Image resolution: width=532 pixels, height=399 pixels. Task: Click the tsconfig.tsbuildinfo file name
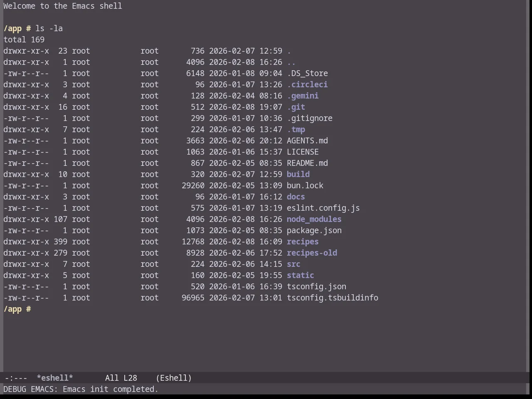pos(332,298)
